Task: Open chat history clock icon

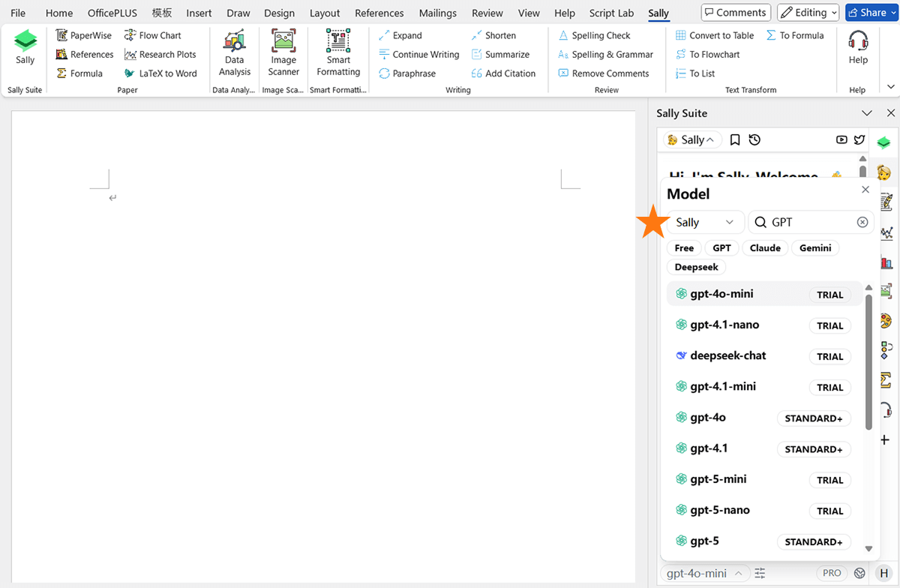Action: [754, 139]
